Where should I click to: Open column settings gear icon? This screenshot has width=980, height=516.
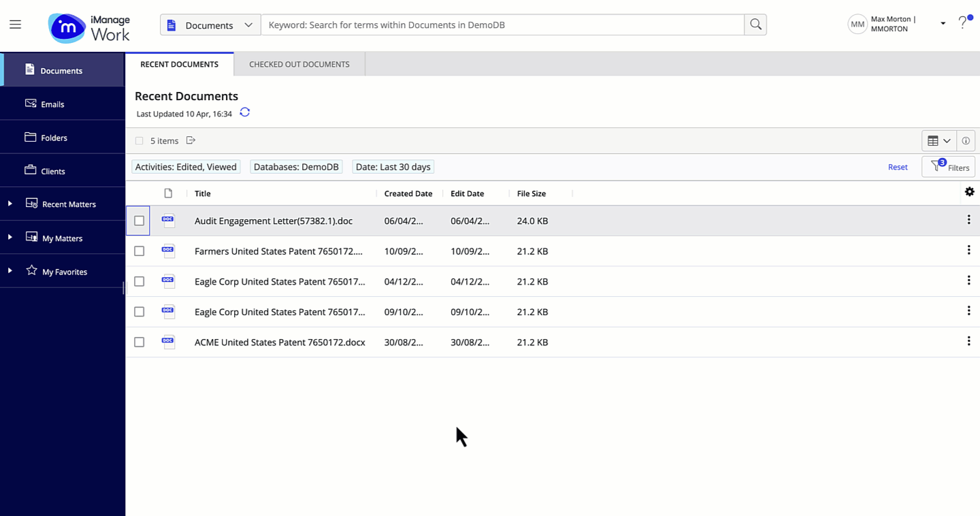click(x=969, y=192)
